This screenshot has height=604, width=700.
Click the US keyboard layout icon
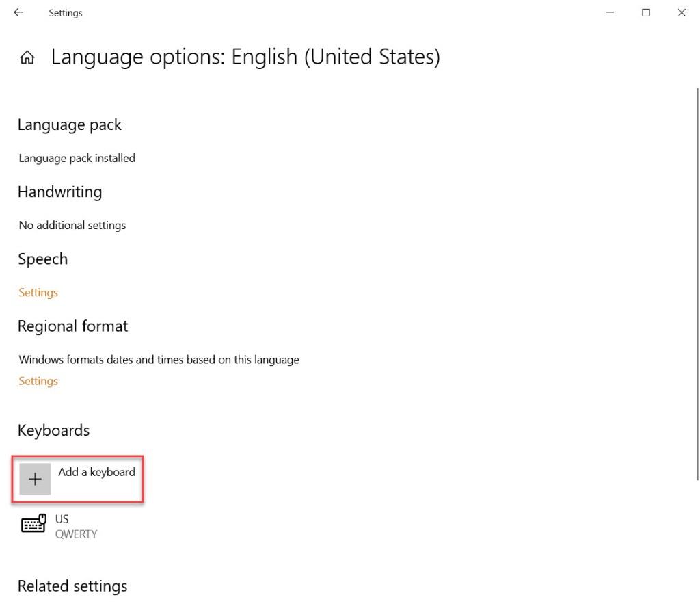(x=33, y=525)
